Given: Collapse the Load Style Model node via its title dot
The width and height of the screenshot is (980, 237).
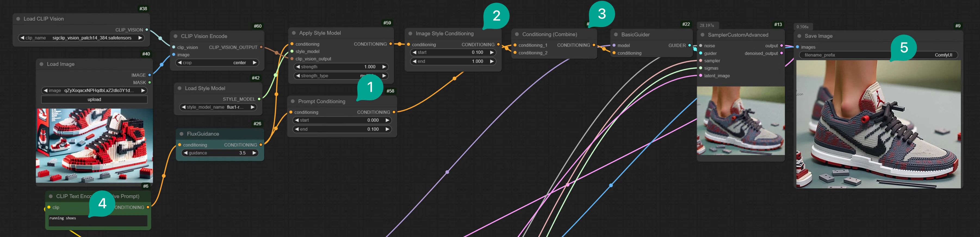Looking at the screenshot, I should [179, 88].
